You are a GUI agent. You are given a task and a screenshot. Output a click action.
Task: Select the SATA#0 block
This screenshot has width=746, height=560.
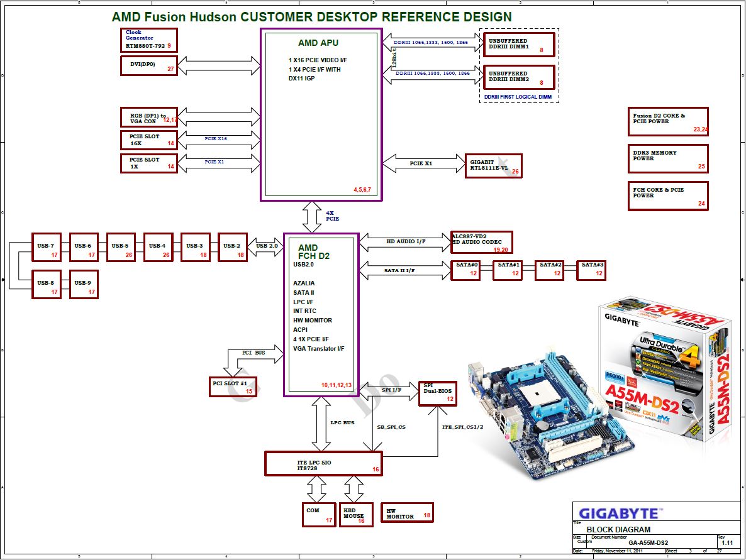[465, 270]
